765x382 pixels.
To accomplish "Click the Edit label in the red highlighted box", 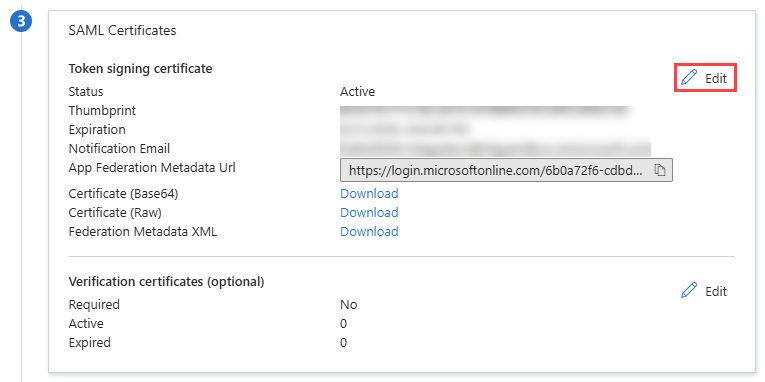I will pyautogui.click(x=716, y=78).
